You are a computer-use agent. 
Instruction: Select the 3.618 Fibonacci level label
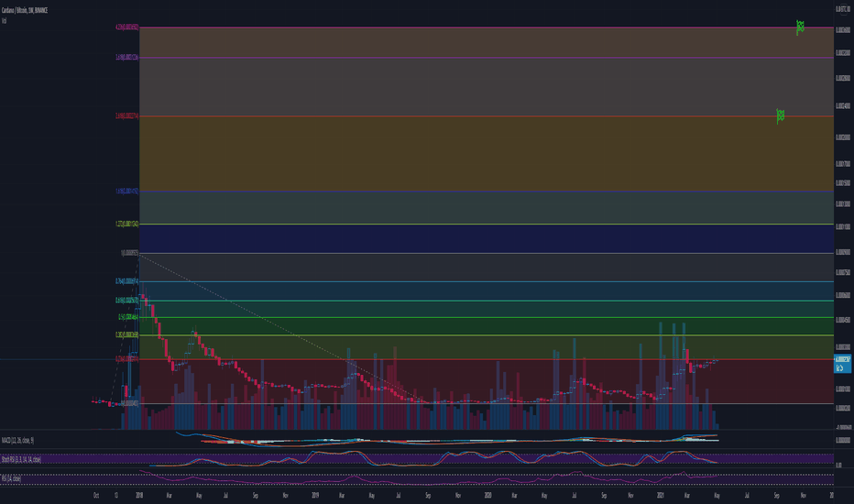[126, 57]
